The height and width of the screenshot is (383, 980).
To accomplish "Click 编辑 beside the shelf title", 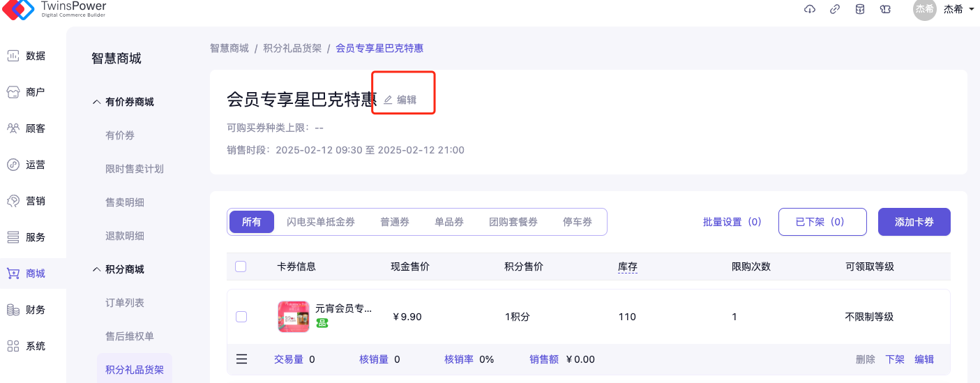I will (x=400, y=100).
